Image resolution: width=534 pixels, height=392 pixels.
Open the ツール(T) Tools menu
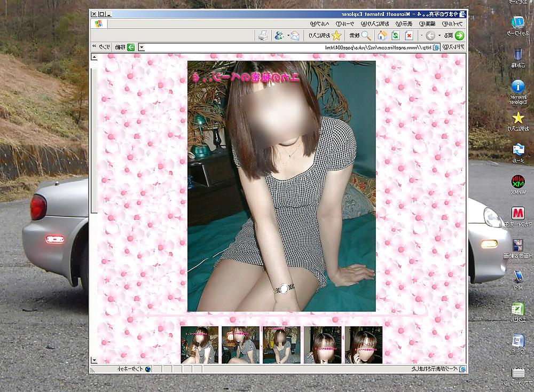[x=344, y=24]
